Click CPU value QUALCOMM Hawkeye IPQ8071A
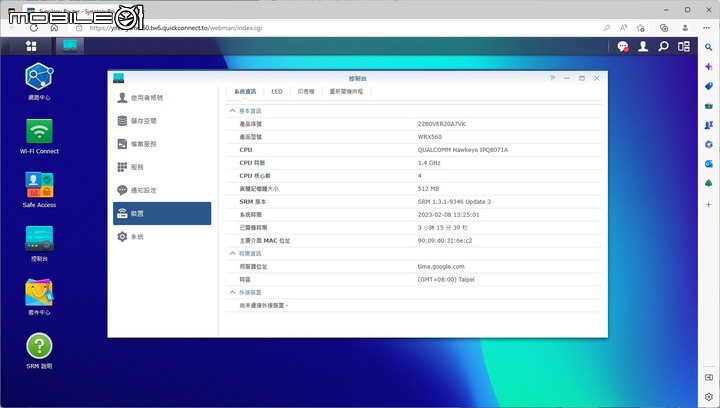Screen dimensions: 720x408 click(463, 150)
